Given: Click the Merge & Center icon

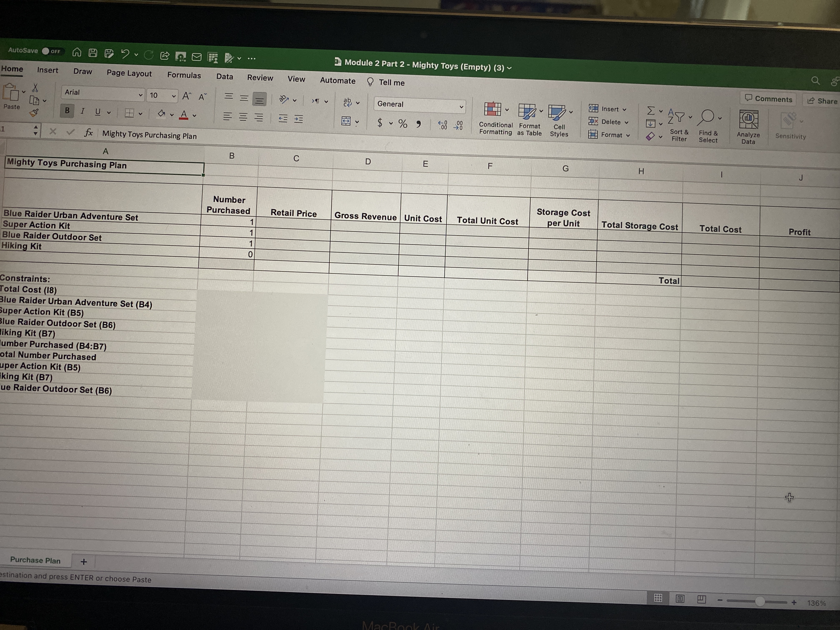Looking at the screenshot, I should pyautogui.click(x=346, y=121).
